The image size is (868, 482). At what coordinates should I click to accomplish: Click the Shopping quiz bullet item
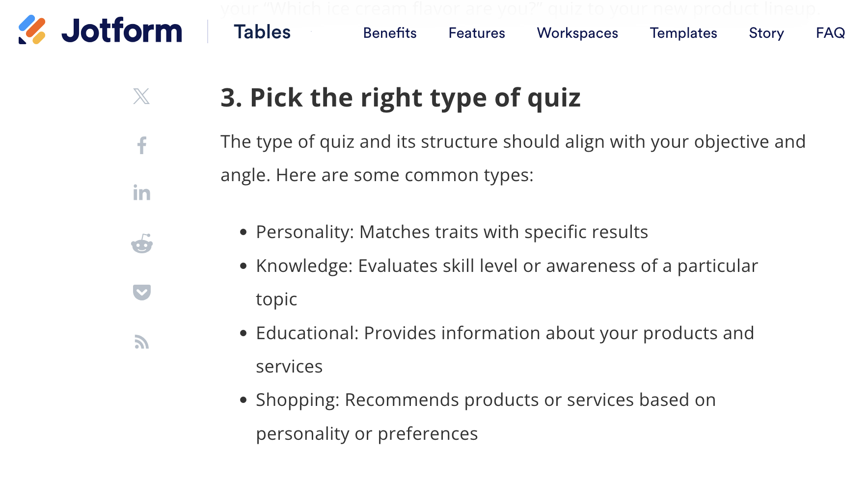[486, 417]
